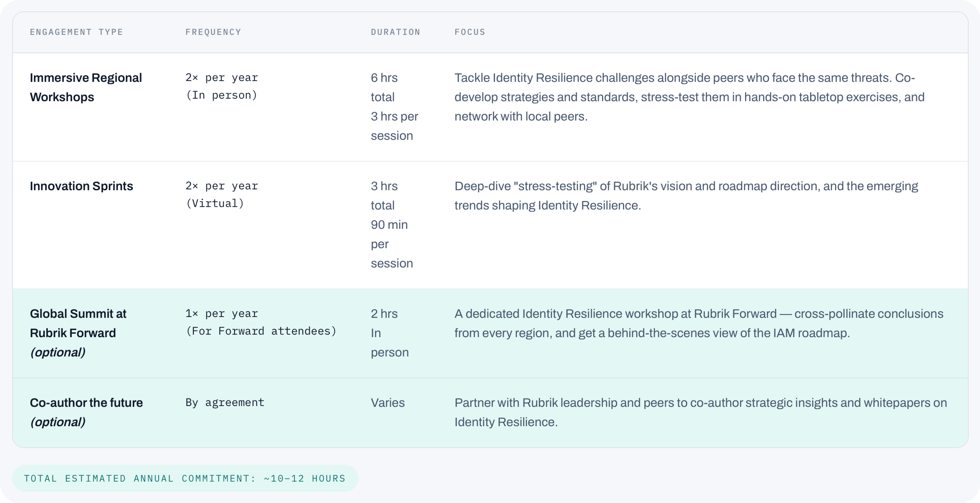Click the '6 hrs total' duration cell
The width and height of the screenshot is (980, 503).
coord(395,107)
